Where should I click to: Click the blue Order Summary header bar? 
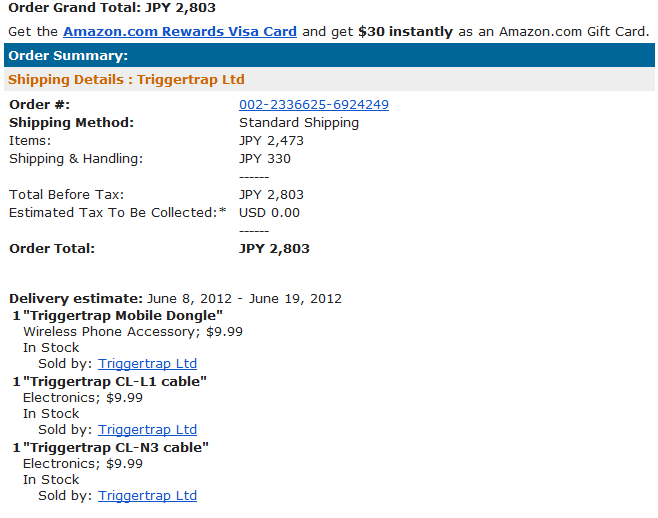[329, 56]
